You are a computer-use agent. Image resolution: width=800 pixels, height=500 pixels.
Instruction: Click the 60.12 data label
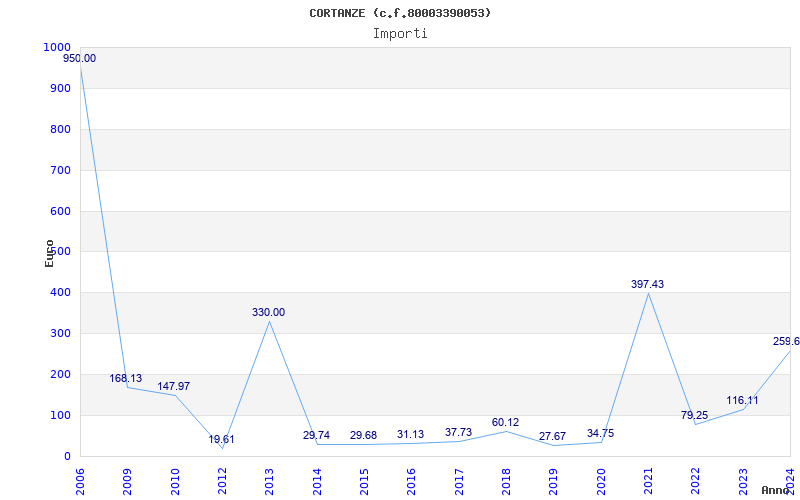(506, 422)
